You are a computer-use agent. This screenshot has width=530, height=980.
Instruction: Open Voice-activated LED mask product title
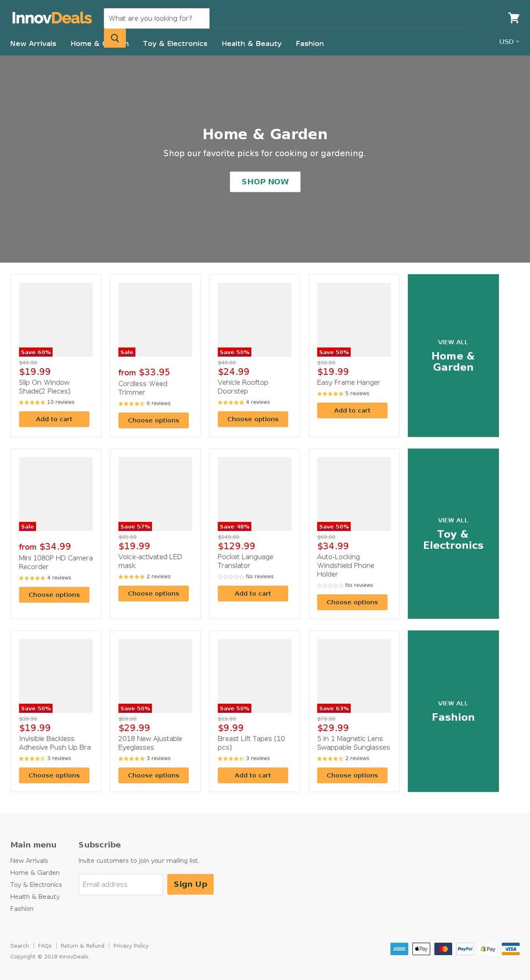150,561
